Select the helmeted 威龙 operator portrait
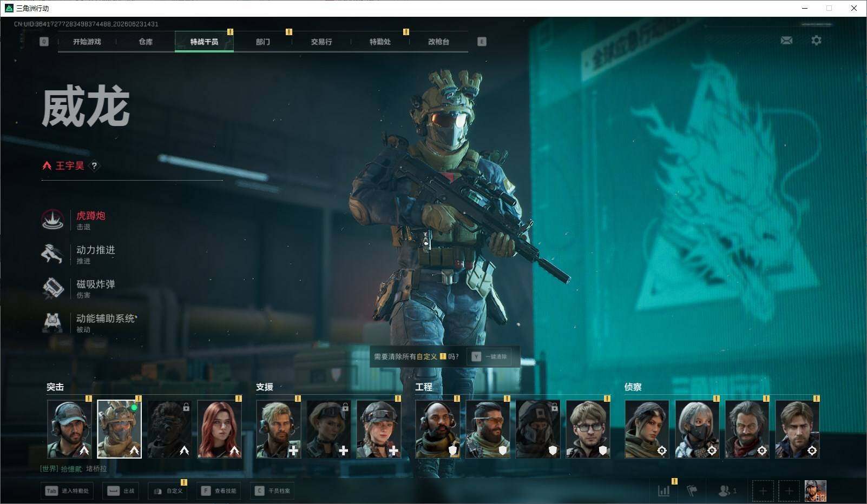The height and width of the screenshot is (504, 867). (119, 429)
